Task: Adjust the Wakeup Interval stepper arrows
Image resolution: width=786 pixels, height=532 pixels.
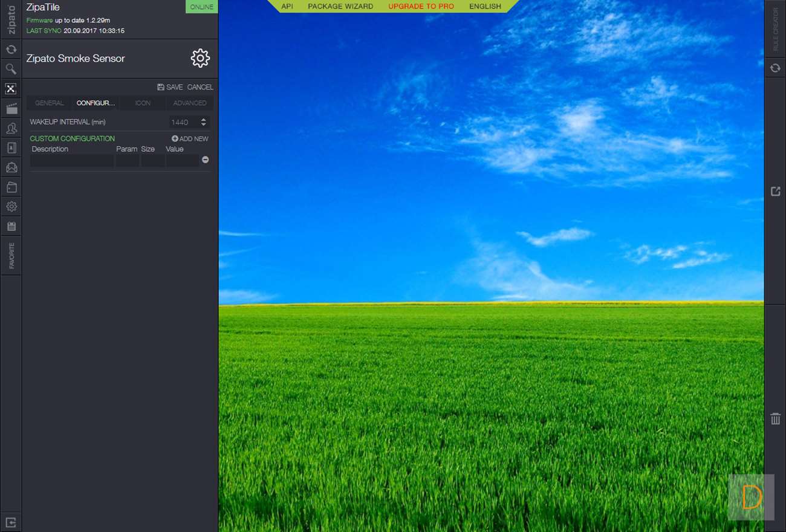Action: pos(203,122)
